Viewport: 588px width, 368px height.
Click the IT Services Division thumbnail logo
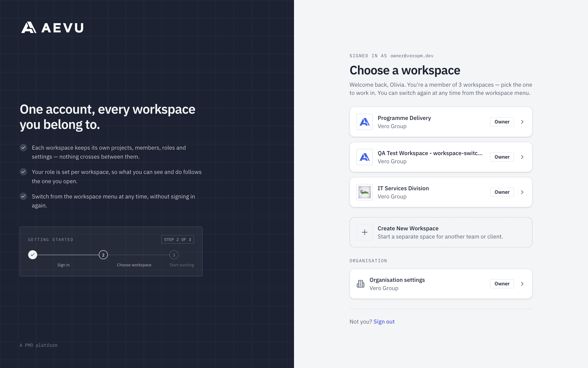[365, 192]
